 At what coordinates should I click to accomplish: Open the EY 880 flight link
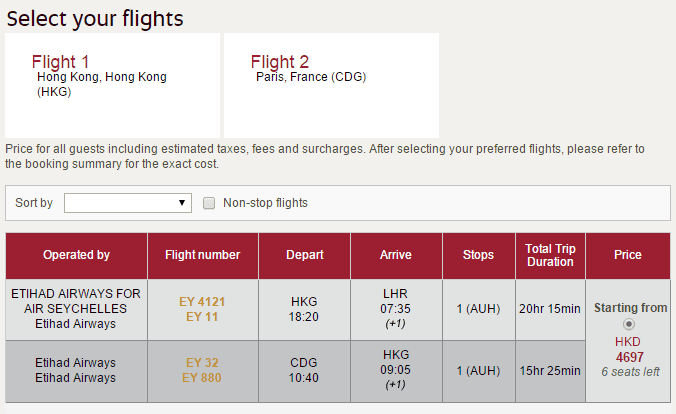[x=202, y=378]
